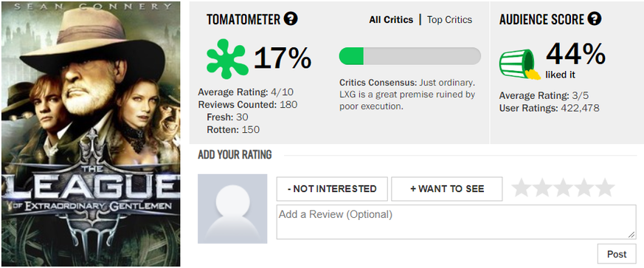Toggle the Want to See button

point(447,189)
